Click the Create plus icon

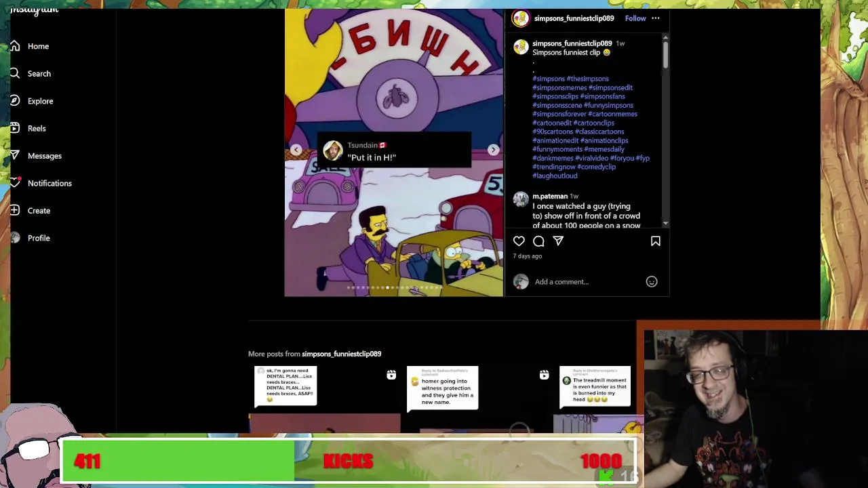[14, 211]
